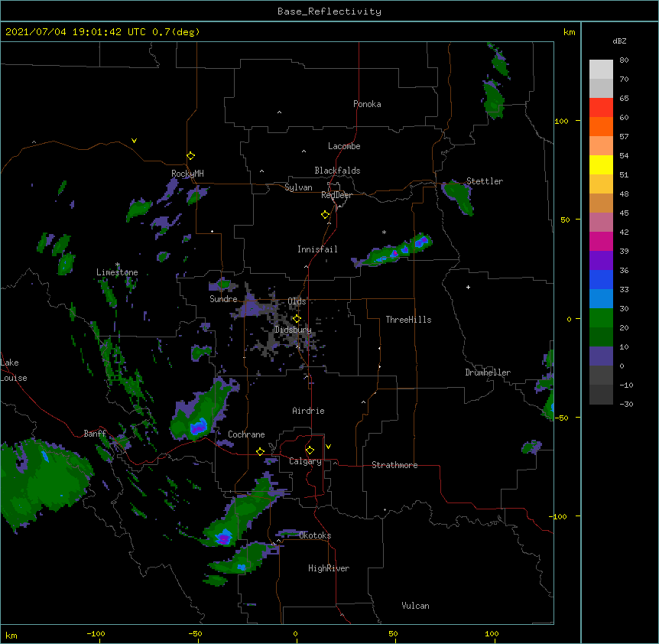
Task: Pick the orange 60 dBZ legend swatch
Action: point(601,126)
